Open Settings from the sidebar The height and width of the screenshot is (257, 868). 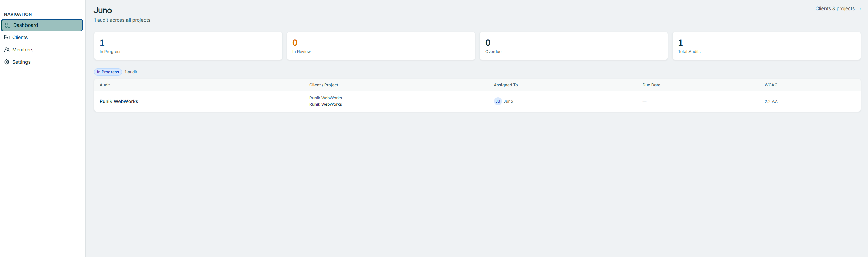[42, 62]
